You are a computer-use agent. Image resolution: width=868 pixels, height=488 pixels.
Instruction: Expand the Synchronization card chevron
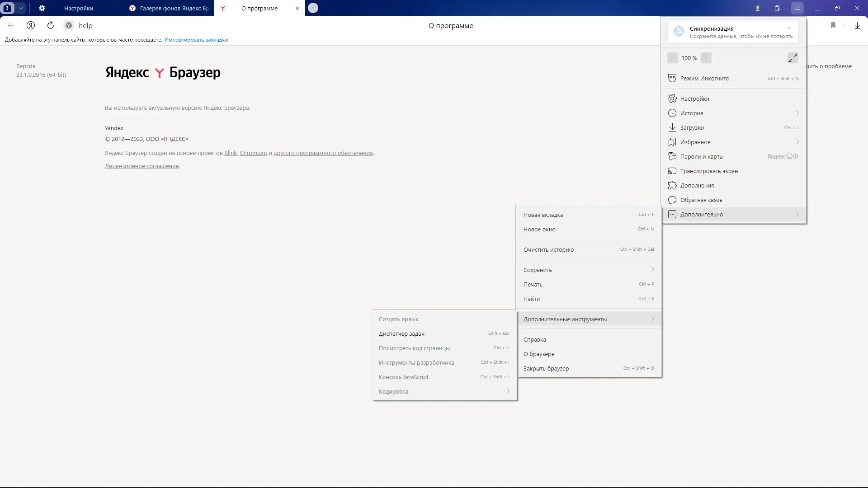(789, 28)
